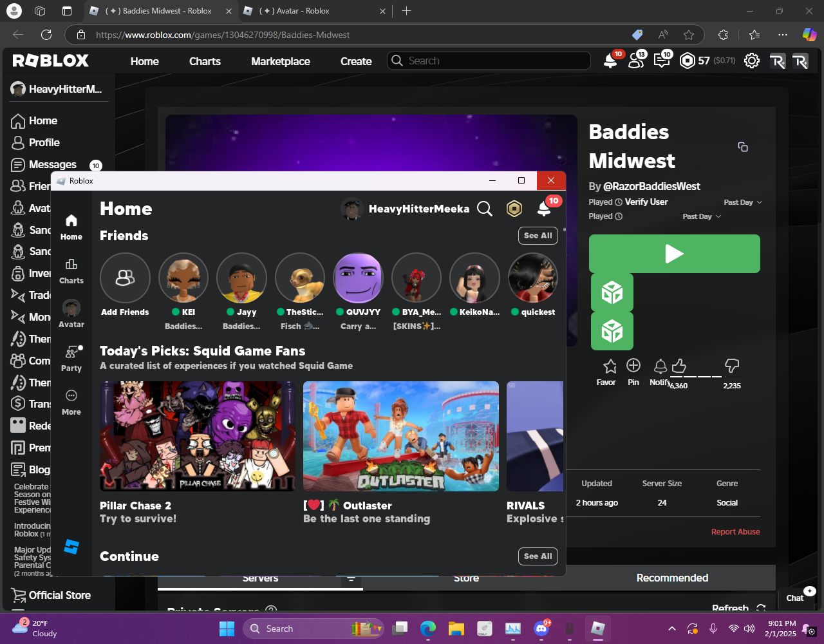Open More menu in Roblox app sidebar

tap(71, 402)
